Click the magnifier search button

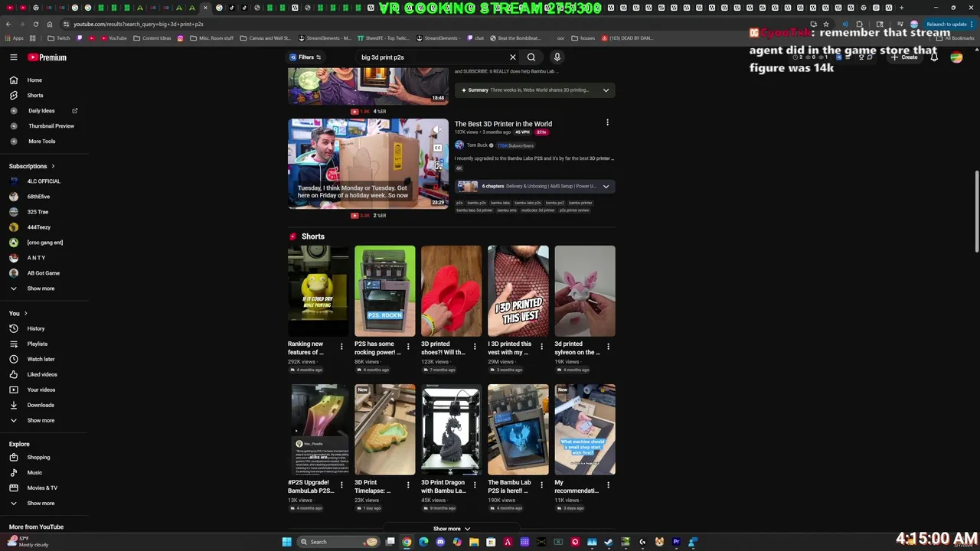pos(531,57)
